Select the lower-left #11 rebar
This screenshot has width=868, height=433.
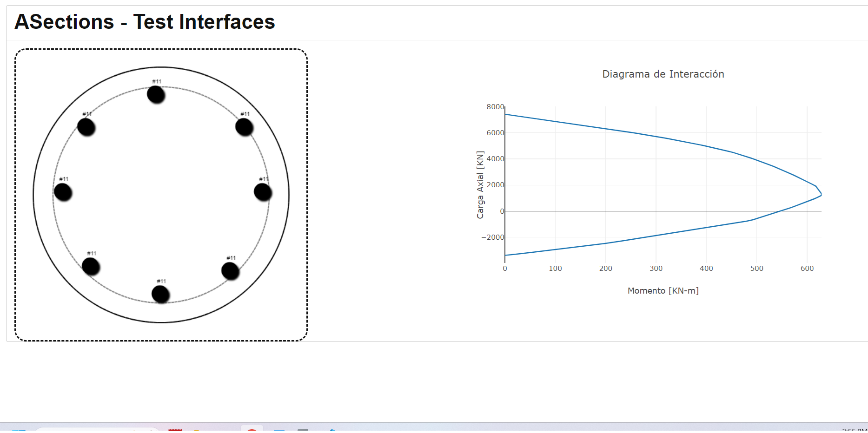click(x=91, y=266)
